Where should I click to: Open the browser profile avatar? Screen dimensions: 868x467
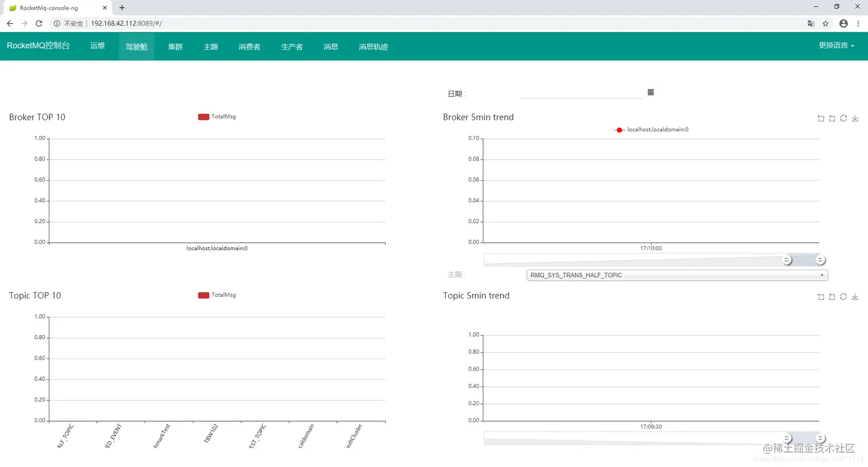[843, 24]
